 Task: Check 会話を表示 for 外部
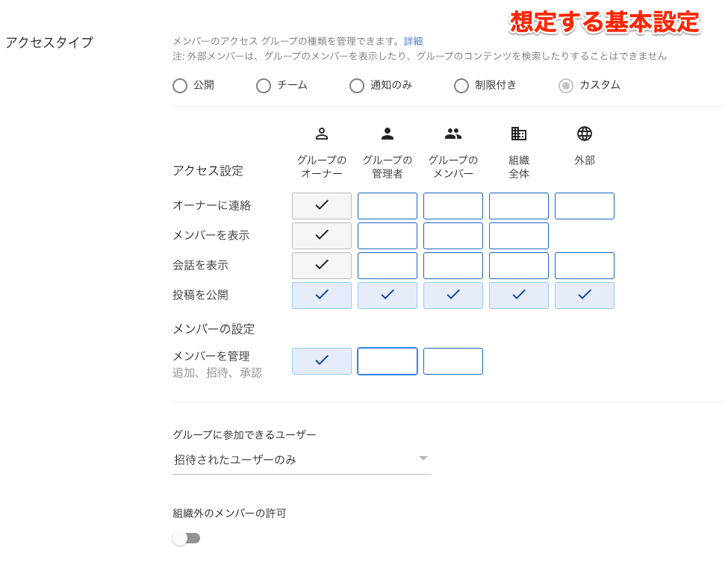pyautogui.click(x=585, y=266)
